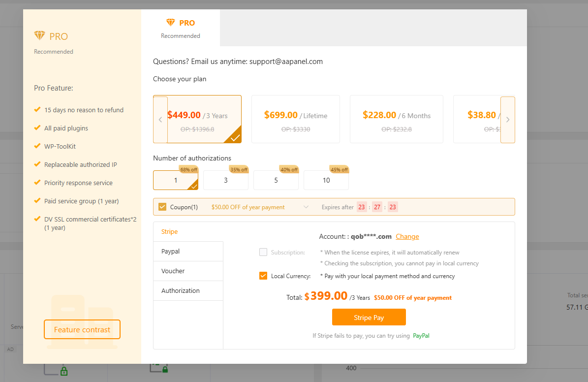
Task: Uncheck the Local Currency checkbox
Action: click(263, 276)
